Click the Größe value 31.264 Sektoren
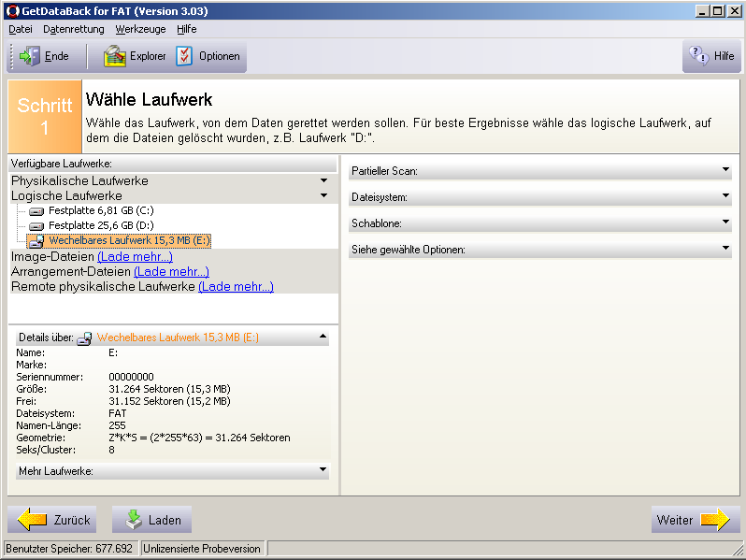This screenshot has height=560, width=746. point(169,389)
